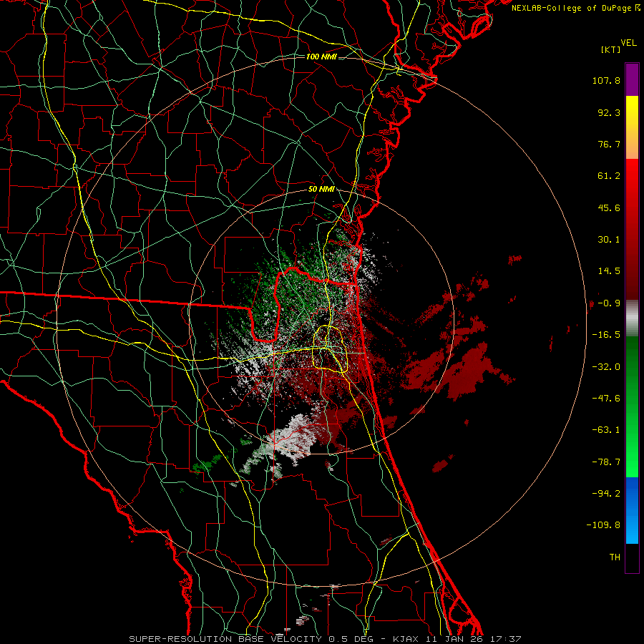Screen dimensions: 644x644
Task: Click the blue segment of the color bar
Action: pos(632,510)
